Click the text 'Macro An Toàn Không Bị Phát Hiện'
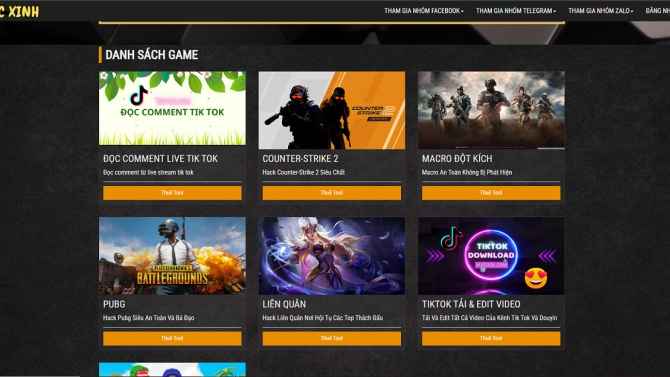670x377 pixels. pos(467,173)
